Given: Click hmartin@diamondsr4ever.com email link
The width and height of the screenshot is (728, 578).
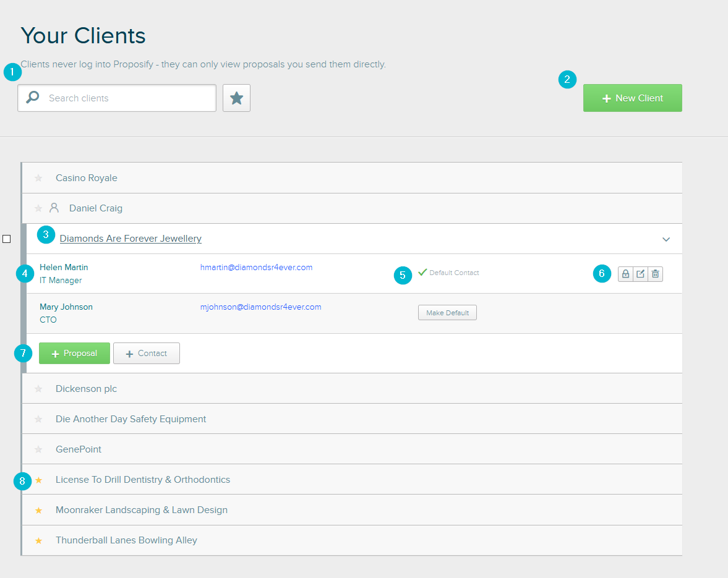Looking at the screenshot, I should pyautogui.click(x=256, y=267).
